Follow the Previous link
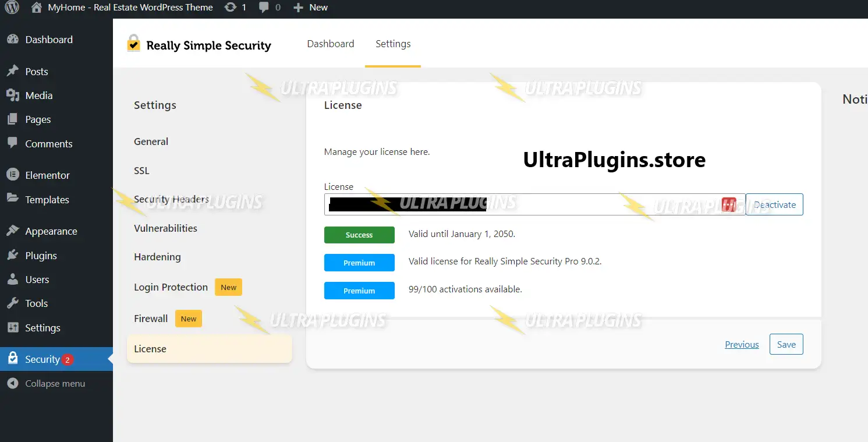The image size is (868, 442). tap(742, 344)
